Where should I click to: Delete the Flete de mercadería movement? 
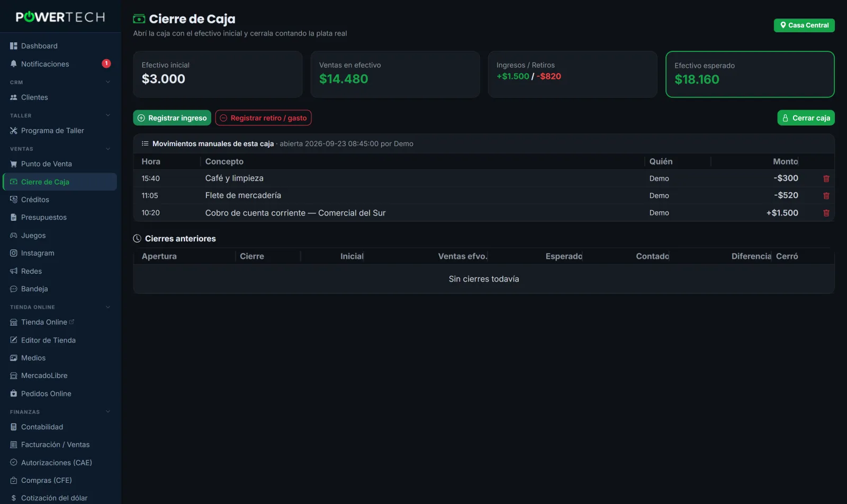[x=826, y=196]
